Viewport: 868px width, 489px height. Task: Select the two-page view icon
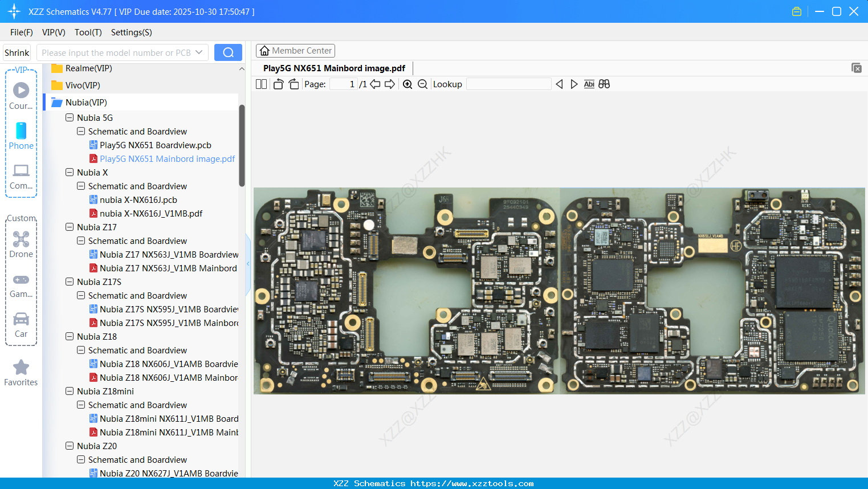(261, 84)
